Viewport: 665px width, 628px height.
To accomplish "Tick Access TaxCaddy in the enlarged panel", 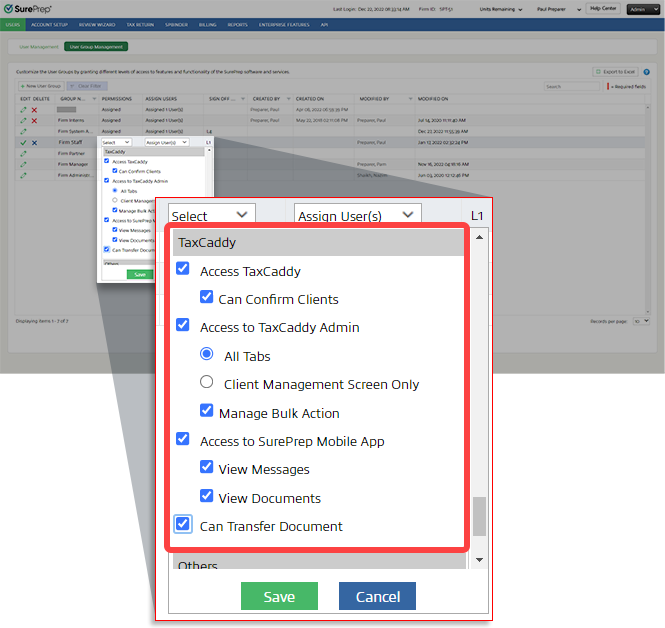I will [x=183, y=268].
